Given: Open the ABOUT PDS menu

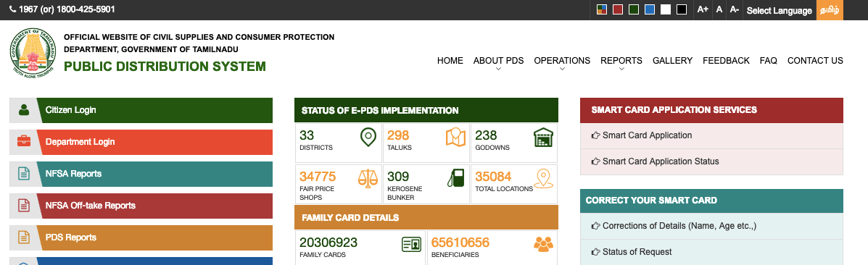Looking at the screenshot, I should coord(498,61).
